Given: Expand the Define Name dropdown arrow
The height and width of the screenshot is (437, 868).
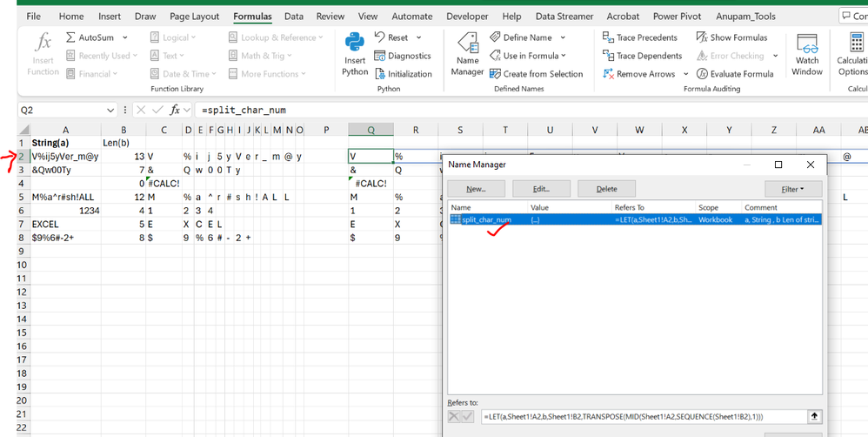Looking at the screenshot, I should pyautogui.click(x=563, y=37).
